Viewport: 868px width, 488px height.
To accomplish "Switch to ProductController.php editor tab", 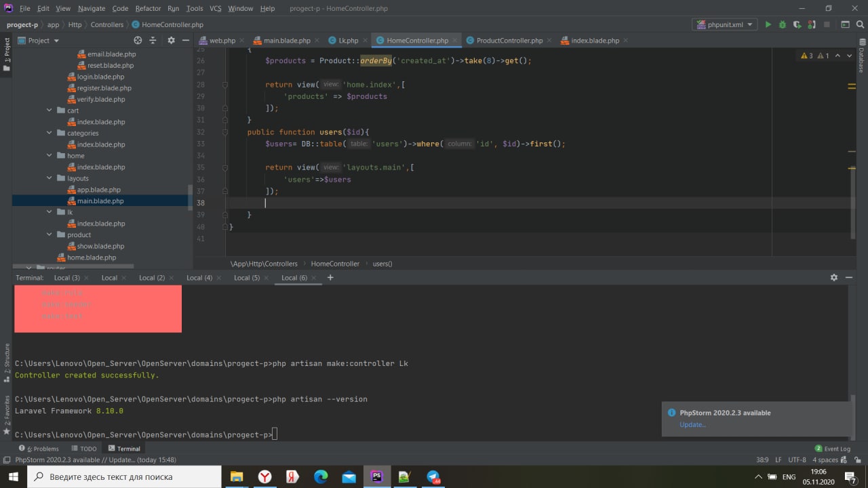I will 509,41.
